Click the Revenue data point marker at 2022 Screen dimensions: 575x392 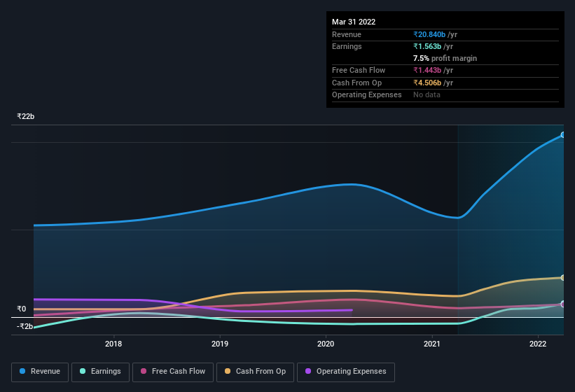[x=563, y=135]
